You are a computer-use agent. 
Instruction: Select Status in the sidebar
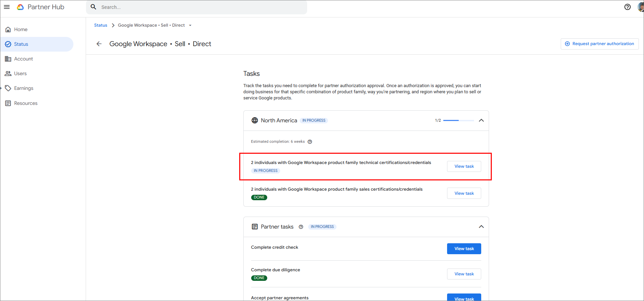(37, 44)
